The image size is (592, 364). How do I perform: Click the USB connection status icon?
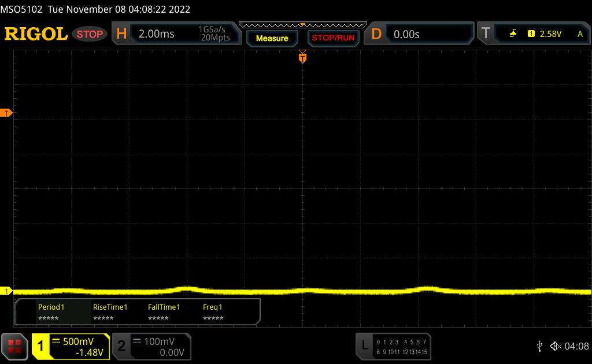coord(539,346)
